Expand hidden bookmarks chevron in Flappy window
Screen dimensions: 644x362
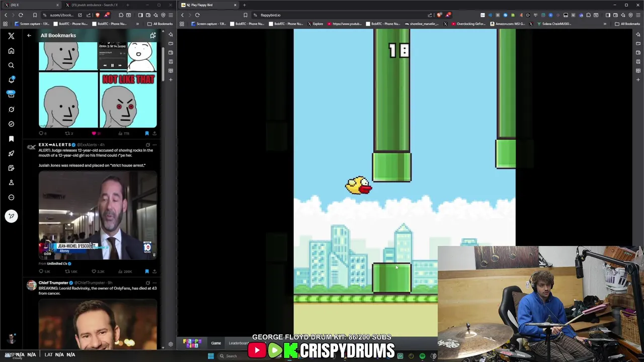[605, 24]
